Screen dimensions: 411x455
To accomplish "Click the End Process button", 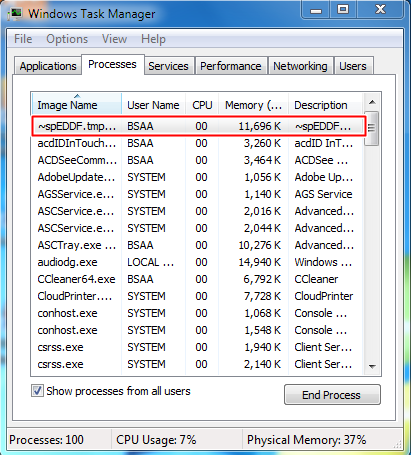I will coord(332,395).
